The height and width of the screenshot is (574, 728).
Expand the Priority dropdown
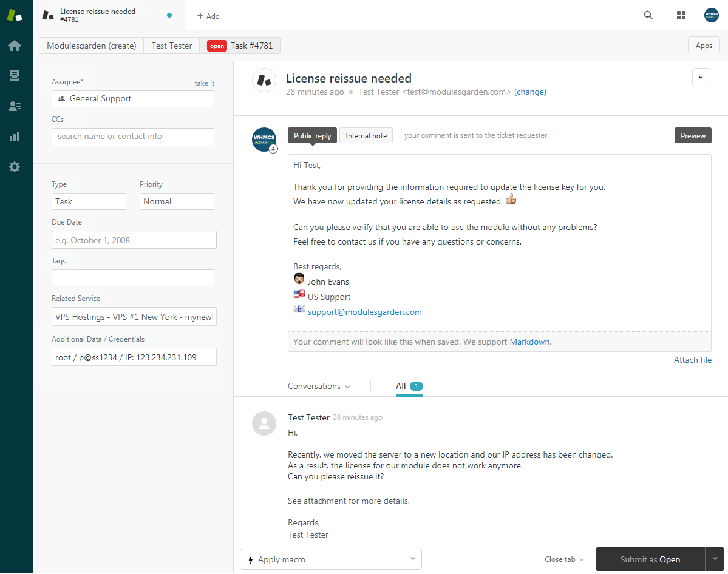point(177,201)
